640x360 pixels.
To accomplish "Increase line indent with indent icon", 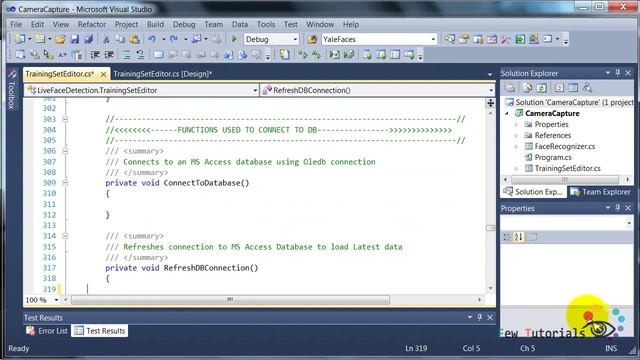I will (x=109, y=54).
